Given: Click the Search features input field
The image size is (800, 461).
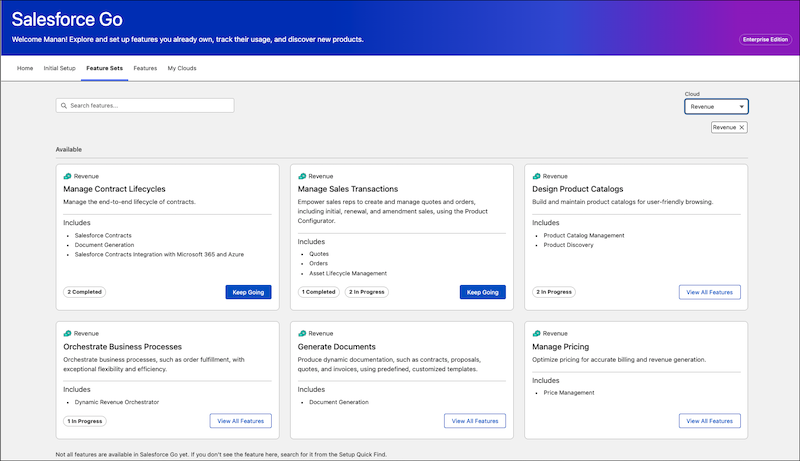Looking at the screenshot, I should (145, 106).
